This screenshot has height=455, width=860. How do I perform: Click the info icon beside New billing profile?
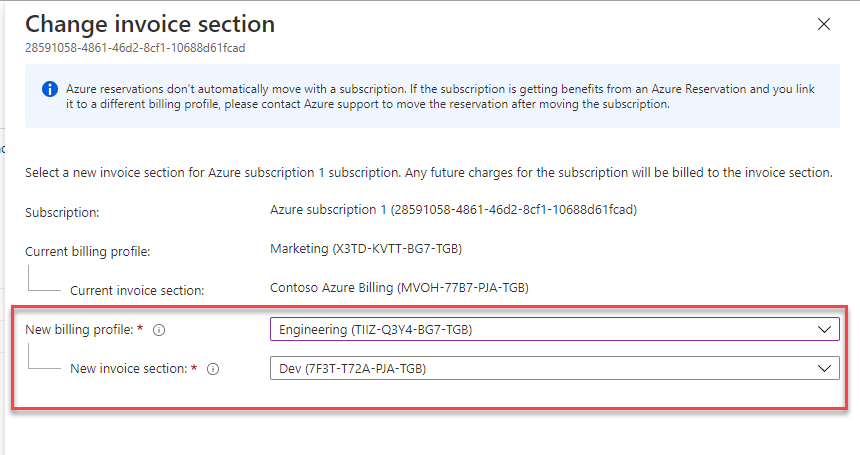pyautogui.click(x=159, y=329)
